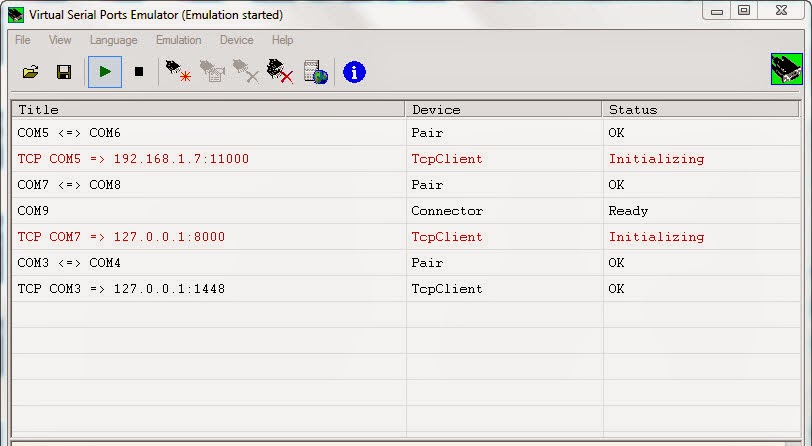Open the View menu
The width and height of the screenshot is (812, 446).
click(60, 40)
